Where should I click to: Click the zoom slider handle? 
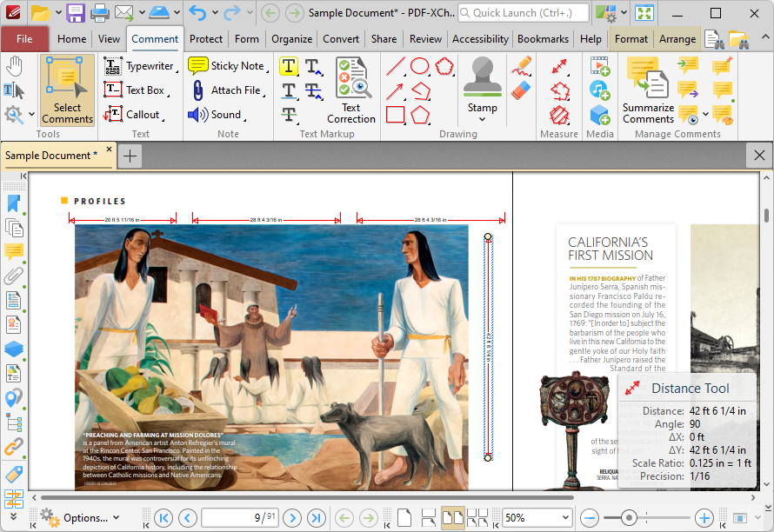[x=629, y=518]
